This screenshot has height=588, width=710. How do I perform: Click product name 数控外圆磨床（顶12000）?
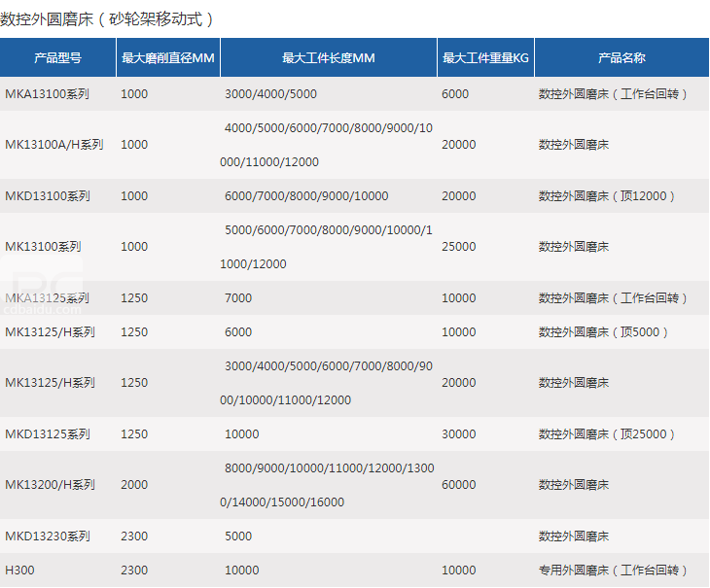(607, 196)
